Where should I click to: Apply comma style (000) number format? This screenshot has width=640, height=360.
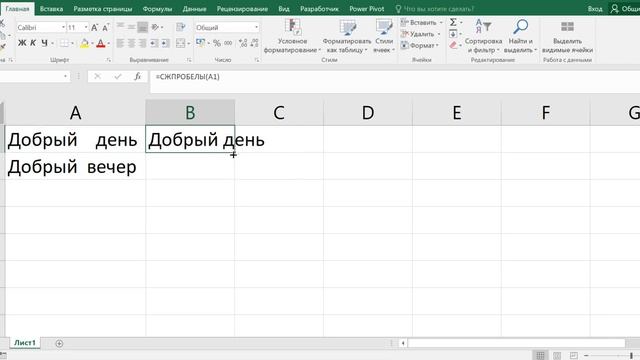pyautogui.click(x=228, y=43)
